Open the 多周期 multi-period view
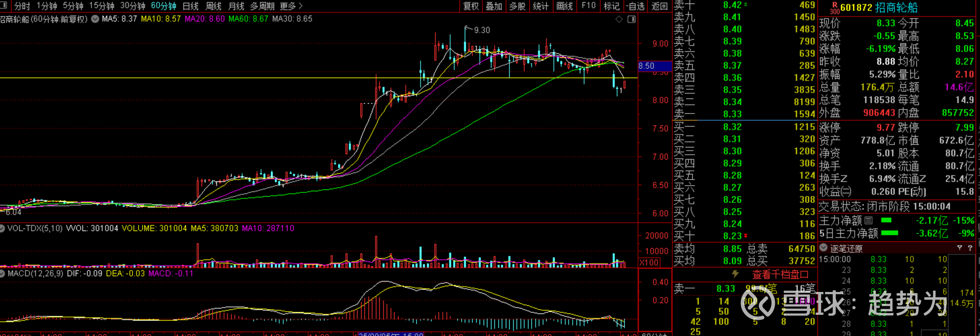980x336 pixels. 262,6
